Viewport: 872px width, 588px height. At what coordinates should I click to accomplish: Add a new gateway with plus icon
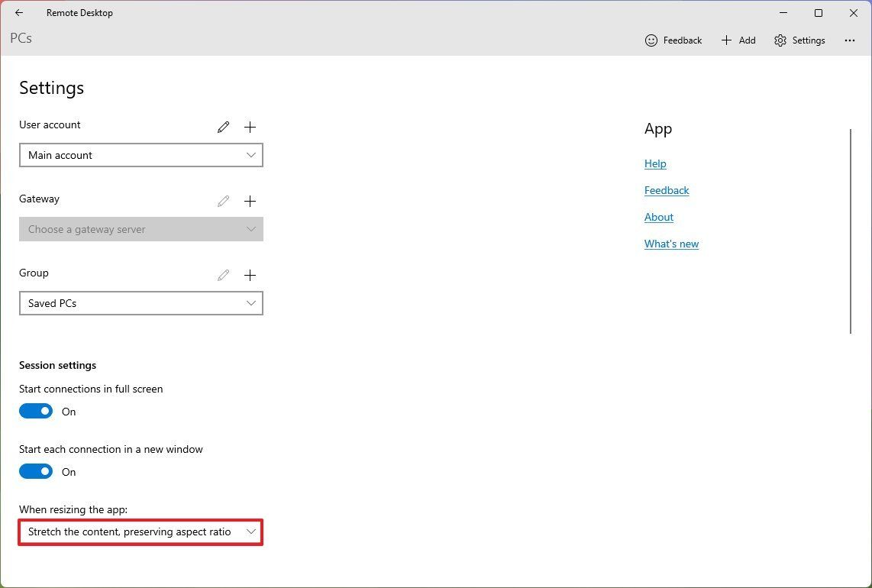(x=250, y=201)
